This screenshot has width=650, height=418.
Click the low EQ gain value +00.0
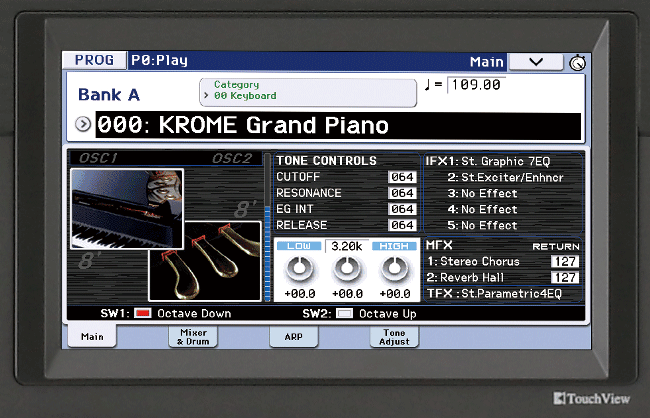point(299,294)
